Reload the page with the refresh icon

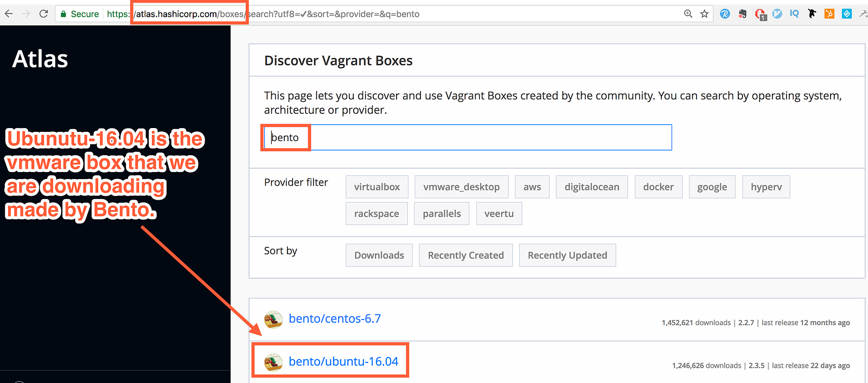pos(43,14)
